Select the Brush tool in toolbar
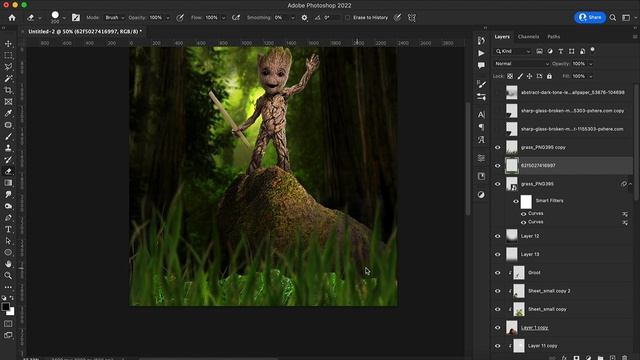The width and height of the screenshot is (640, 360). click(x=8, y=136)
